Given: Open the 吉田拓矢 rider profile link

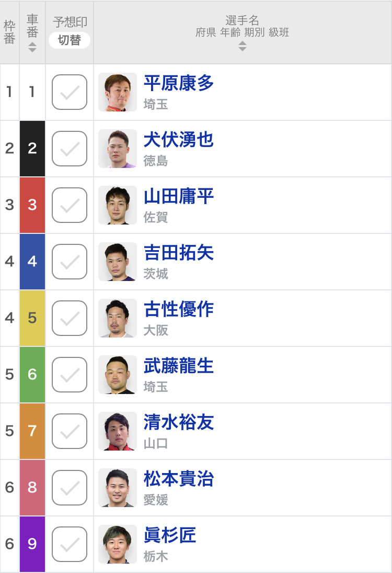Looking at the screenshot, I should click(x=178, y=253).
